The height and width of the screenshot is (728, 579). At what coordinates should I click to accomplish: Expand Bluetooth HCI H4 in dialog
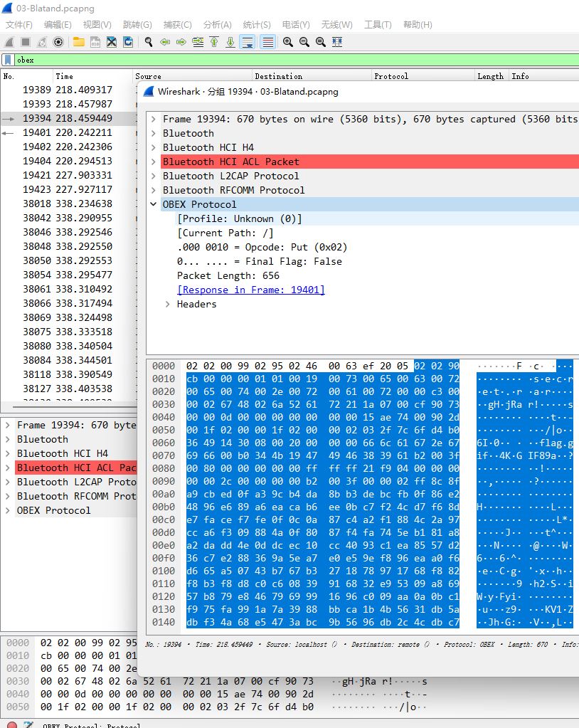pos(154,147)
